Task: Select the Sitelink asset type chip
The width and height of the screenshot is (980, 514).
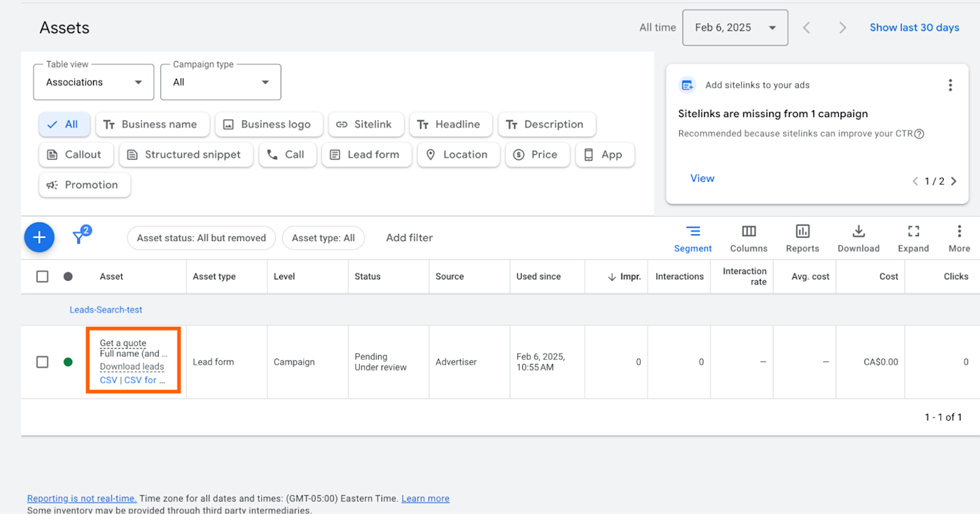Action: [x=365, y=125]
